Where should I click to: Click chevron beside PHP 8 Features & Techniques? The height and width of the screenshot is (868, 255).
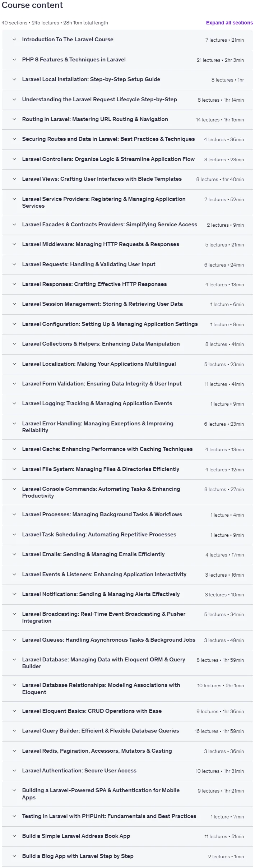click(x=14, y=60)
